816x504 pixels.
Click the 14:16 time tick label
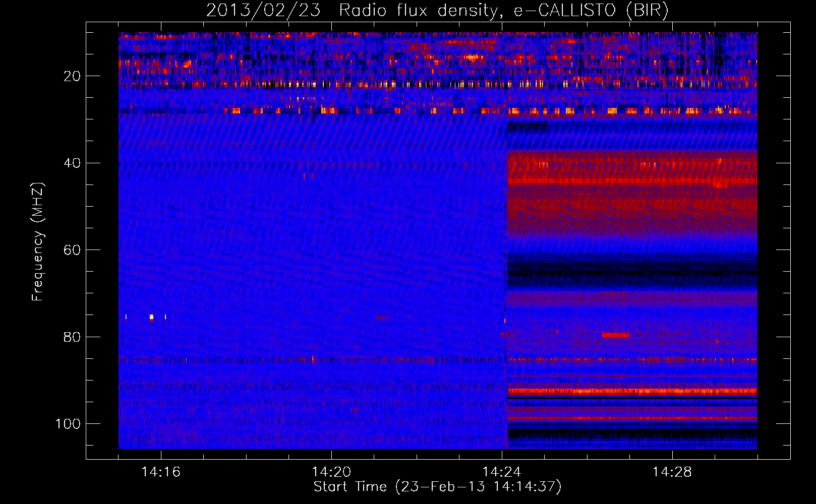[161, 472]
